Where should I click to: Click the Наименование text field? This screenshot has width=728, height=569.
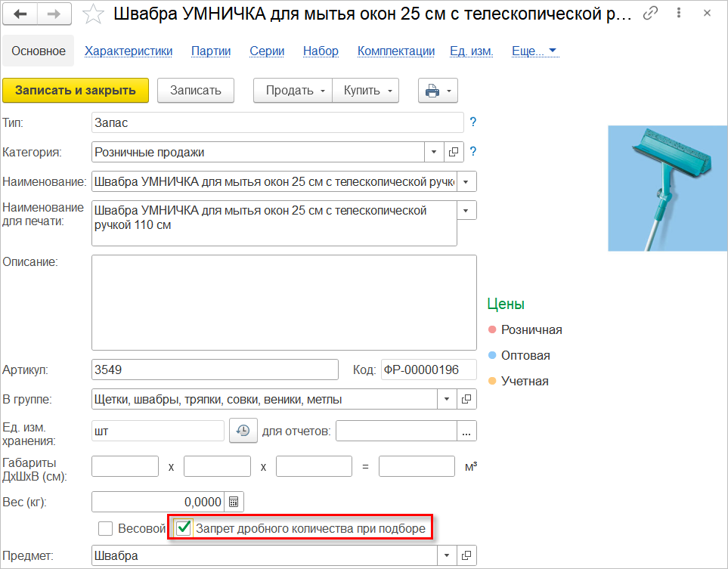point(274,181)
